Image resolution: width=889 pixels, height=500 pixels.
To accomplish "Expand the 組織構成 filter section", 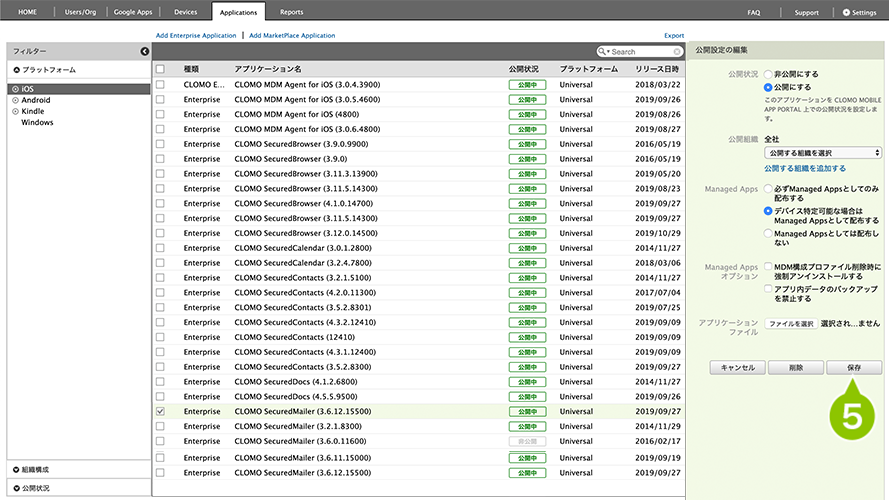I will [16, 469].
